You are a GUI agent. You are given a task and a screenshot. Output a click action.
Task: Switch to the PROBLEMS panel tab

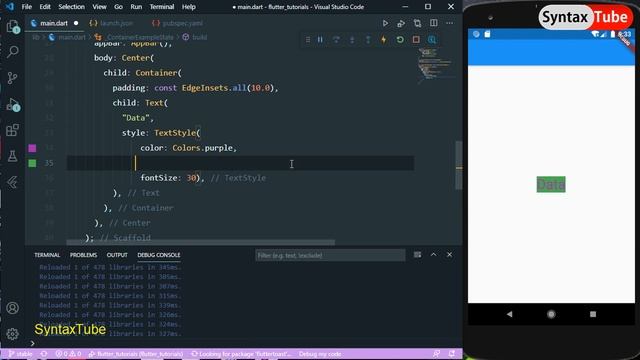pos(83,255)
